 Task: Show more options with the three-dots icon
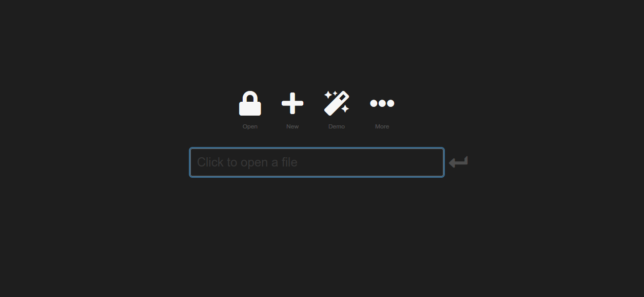point(382,103)
